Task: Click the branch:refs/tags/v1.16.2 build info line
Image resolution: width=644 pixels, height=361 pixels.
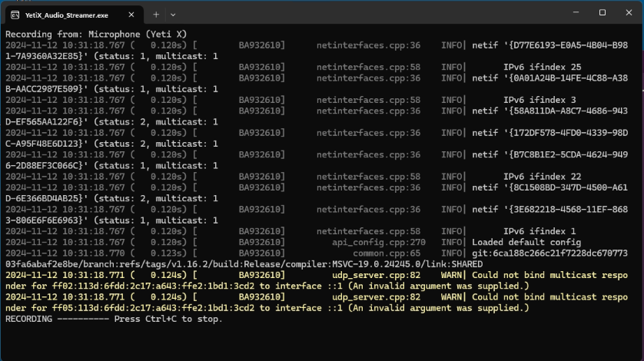Action: (244, 264)
